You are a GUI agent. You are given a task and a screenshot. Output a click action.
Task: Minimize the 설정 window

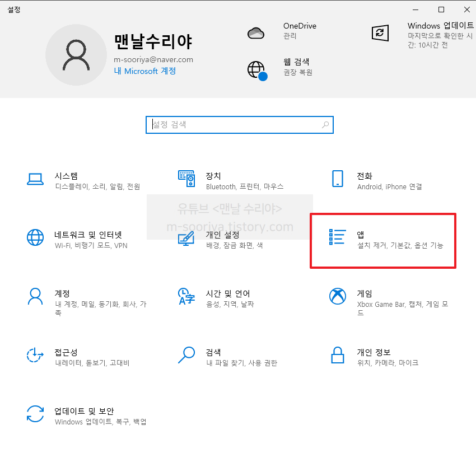[416, 10]
